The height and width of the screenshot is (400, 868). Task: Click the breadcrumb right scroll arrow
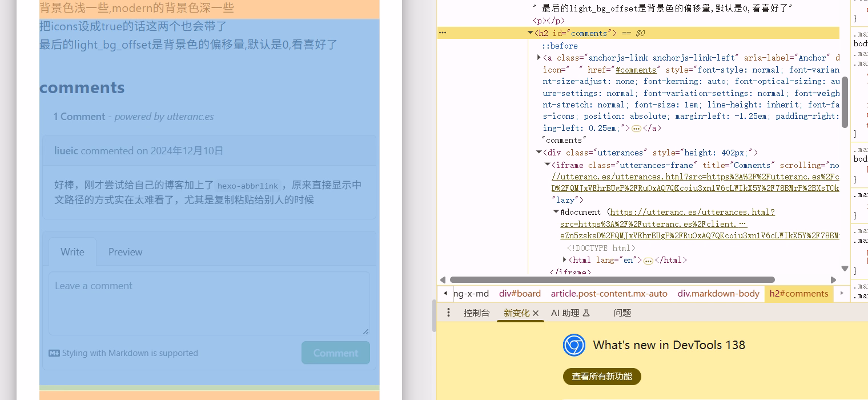point(841,293)
